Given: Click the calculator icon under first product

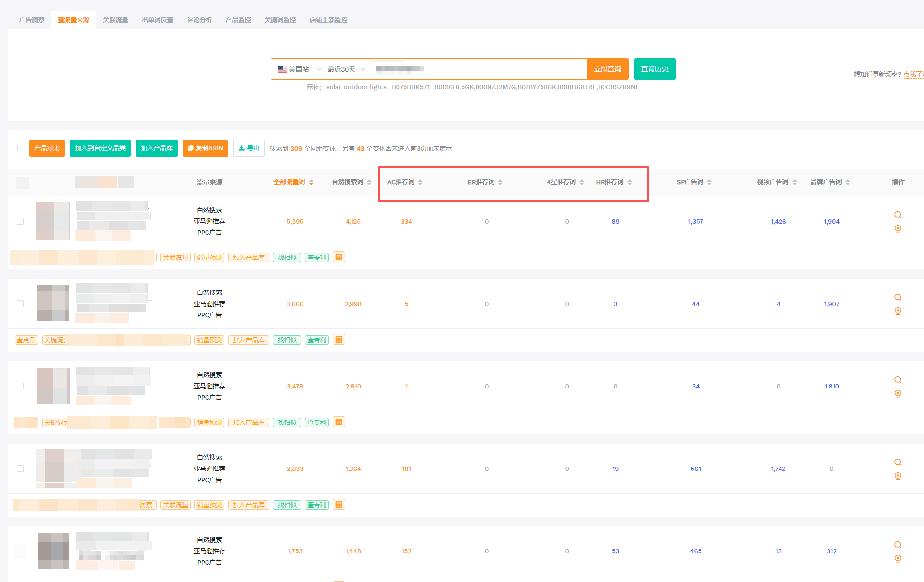Looking at the screenshot, I should (x=339, y=258).
